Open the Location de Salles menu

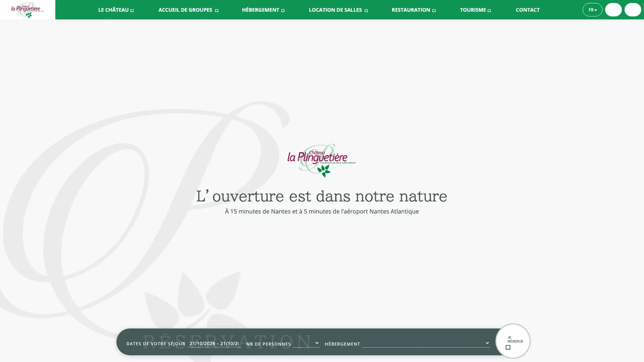(x=339, y=10)
